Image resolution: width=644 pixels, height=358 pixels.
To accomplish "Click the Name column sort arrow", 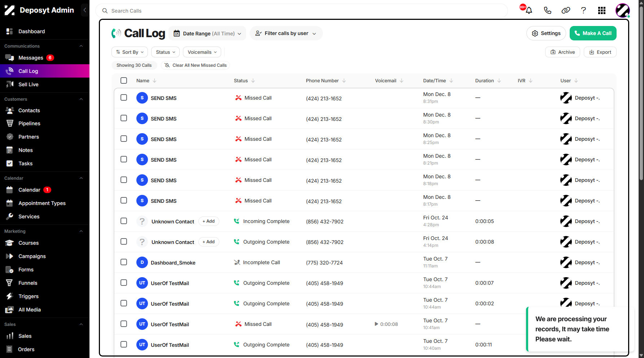I will point(154,80).
